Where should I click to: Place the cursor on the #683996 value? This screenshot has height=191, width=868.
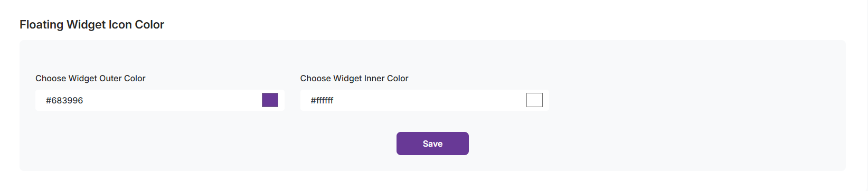(x=64, y=100)
